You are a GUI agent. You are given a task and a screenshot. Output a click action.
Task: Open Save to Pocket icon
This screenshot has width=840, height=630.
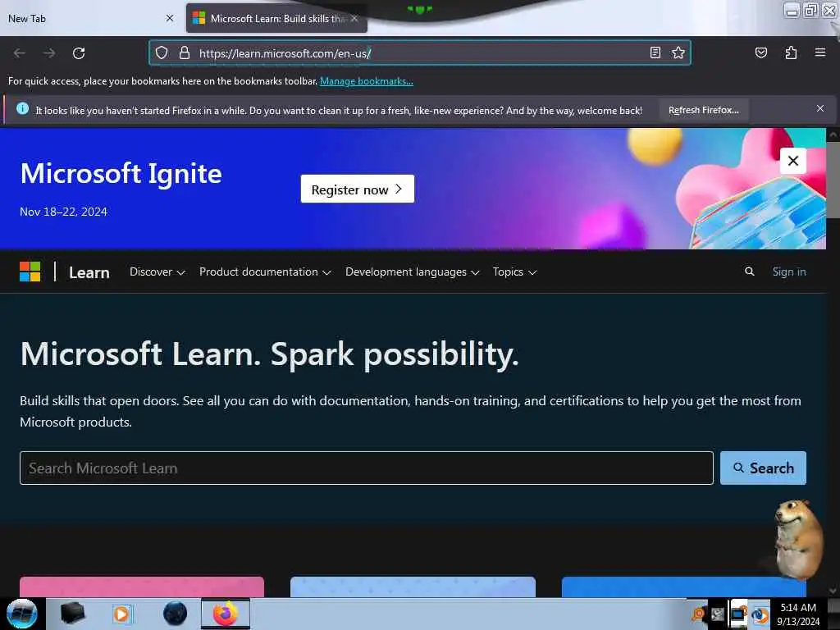pyautogui.click(x=760, y=52)
